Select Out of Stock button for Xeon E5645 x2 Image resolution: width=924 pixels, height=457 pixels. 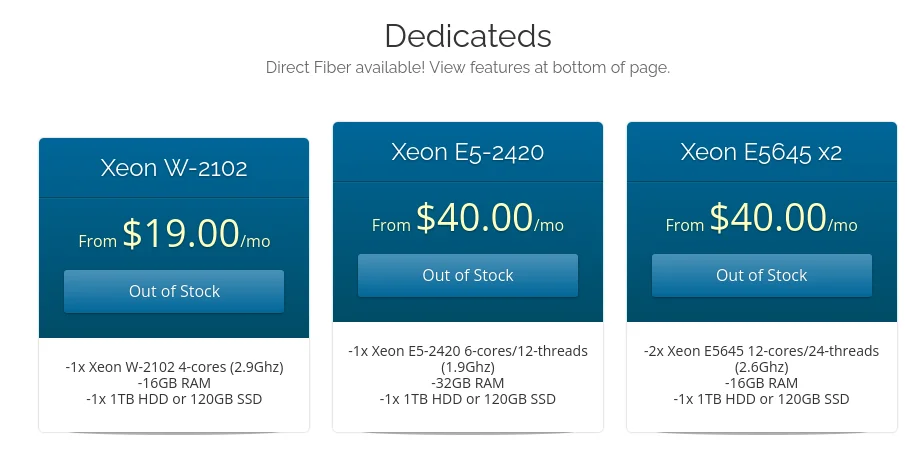point(761,276)
